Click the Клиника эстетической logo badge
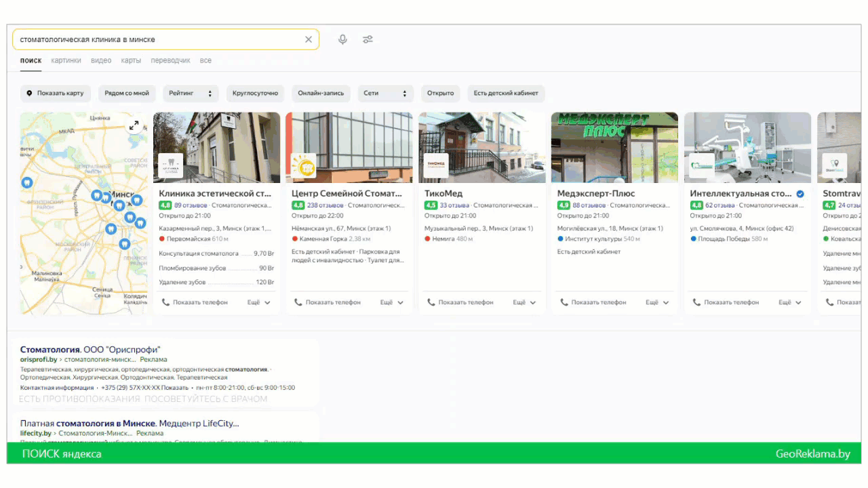 pyautogui.click(x=171, y=165)
